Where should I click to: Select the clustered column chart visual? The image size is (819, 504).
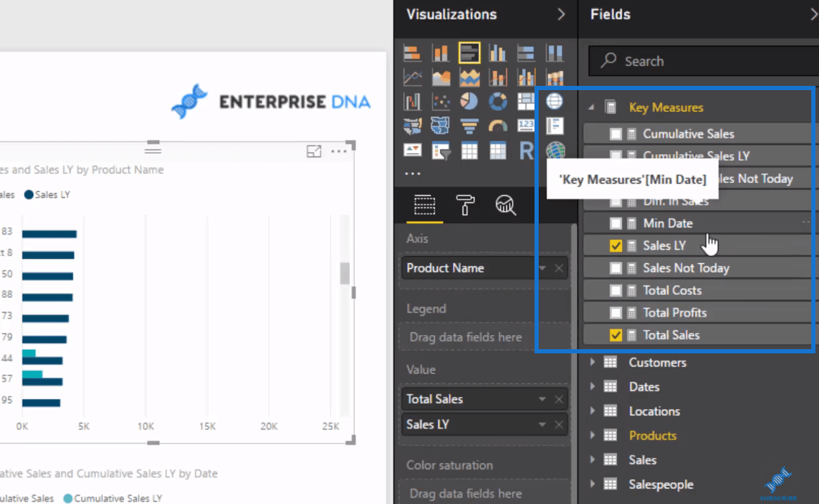[x=497, y=53]
